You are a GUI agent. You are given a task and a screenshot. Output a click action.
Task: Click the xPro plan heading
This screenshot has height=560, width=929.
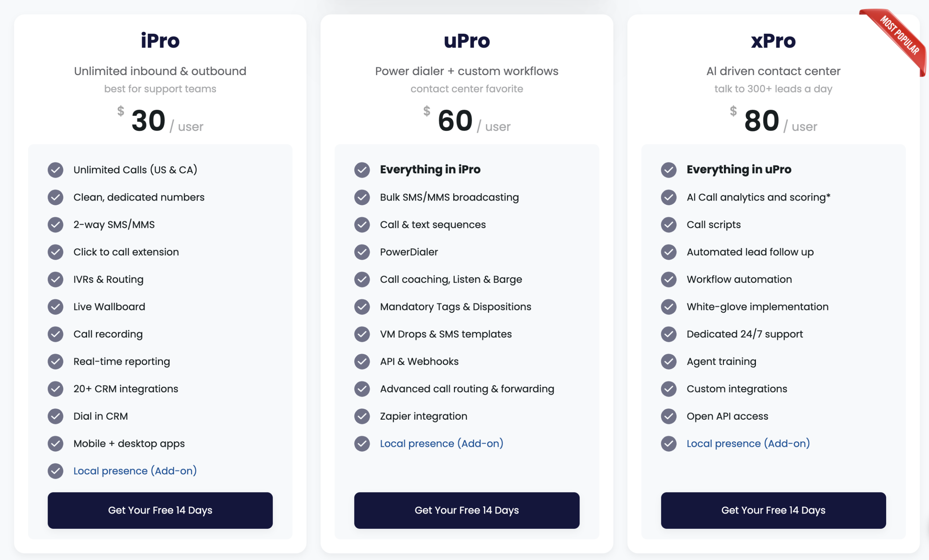tap(773, 41)
